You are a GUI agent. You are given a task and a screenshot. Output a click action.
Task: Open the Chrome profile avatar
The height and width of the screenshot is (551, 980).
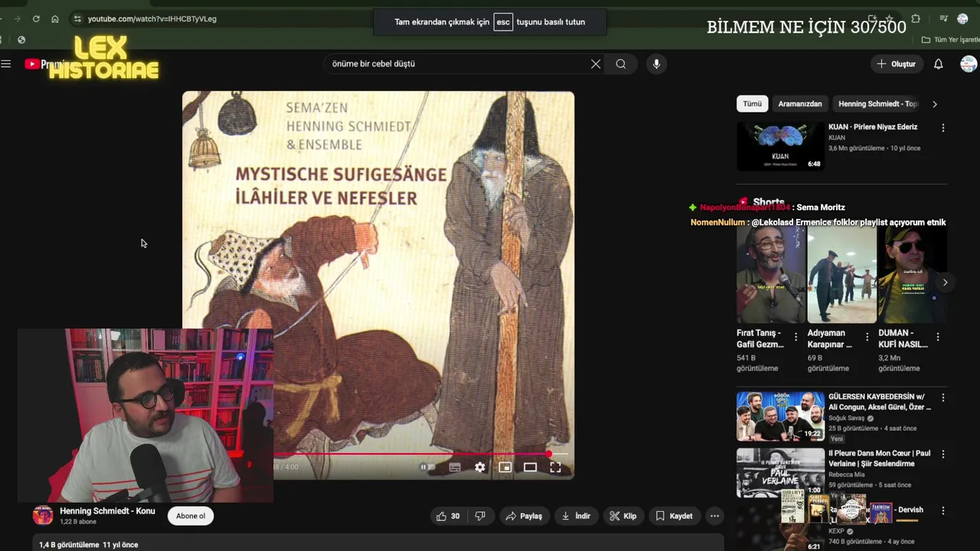click(x=962, y=18)
